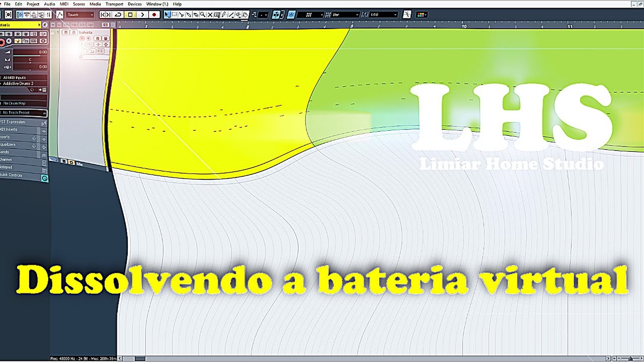Click the VST Expression section icon
The width and height of the screenshot is (644, 362).
click(44, 122)
